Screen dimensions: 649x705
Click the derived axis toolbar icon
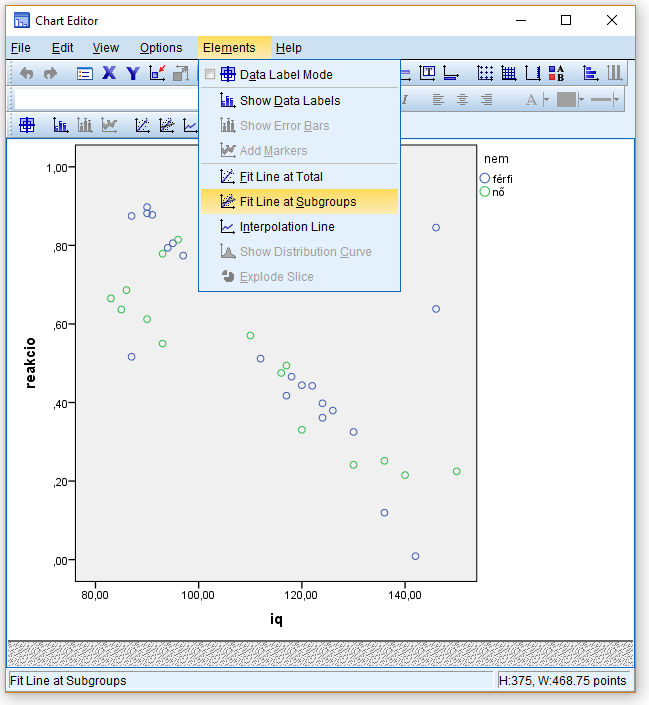pyautogui.click(x=533, y=73)
